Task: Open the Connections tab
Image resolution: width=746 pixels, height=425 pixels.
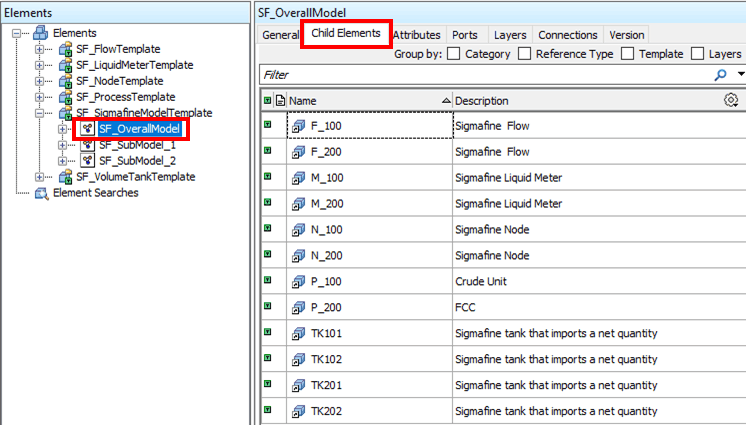Action: [568, 35]
